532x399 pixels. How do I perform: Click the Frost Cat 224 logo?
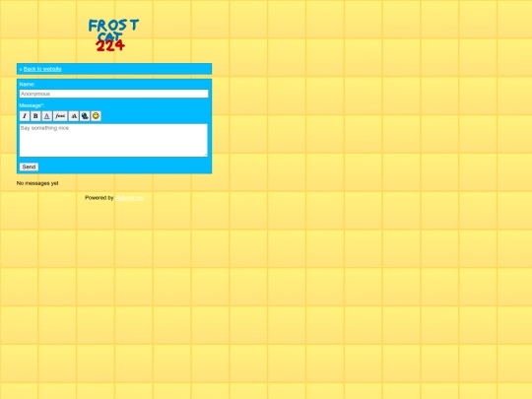[x=113, y=34]
